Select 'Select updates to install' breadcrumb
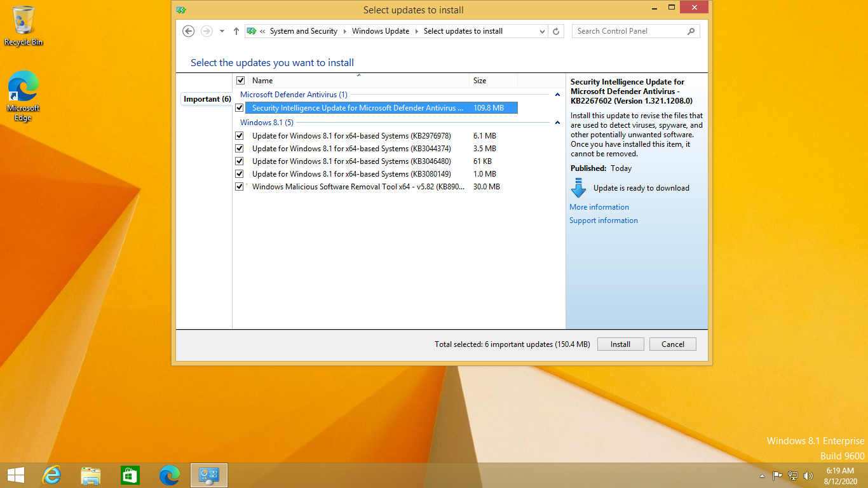The image size is (868, 488). pos(463,31)
